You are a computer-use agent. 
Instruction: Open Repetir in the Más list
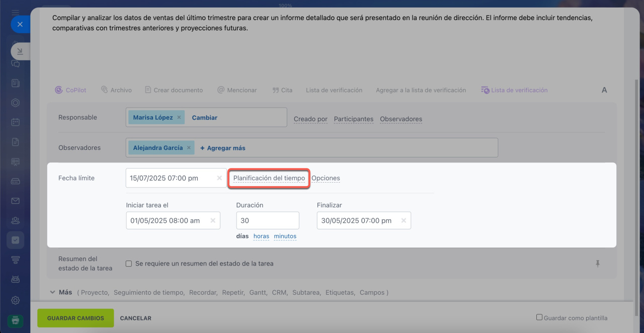click(x=233, y=292)
